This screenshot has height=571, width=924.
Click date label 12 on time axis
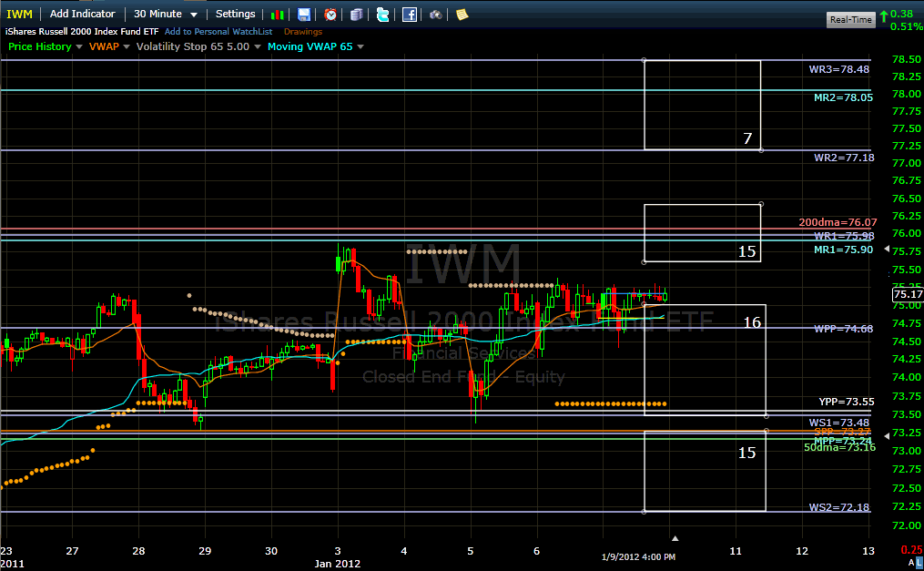[x=802, y=551]
